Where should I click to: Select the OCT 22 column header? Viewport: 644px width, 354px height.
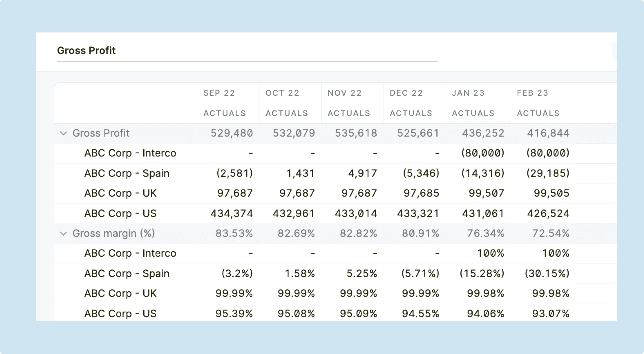pyautogui.click(x=282, y=93)
